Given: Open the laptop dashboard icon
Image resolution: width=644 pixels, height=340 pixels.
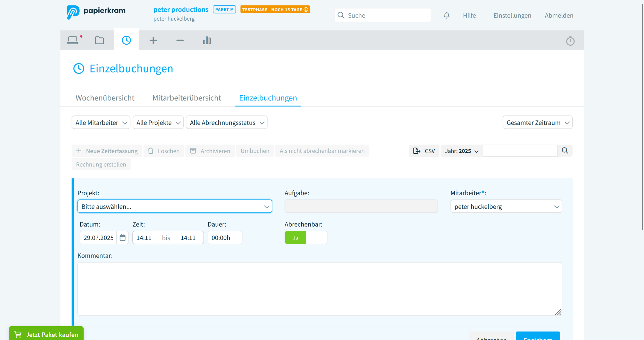Looking at the screenshot, I should [73, 40].
